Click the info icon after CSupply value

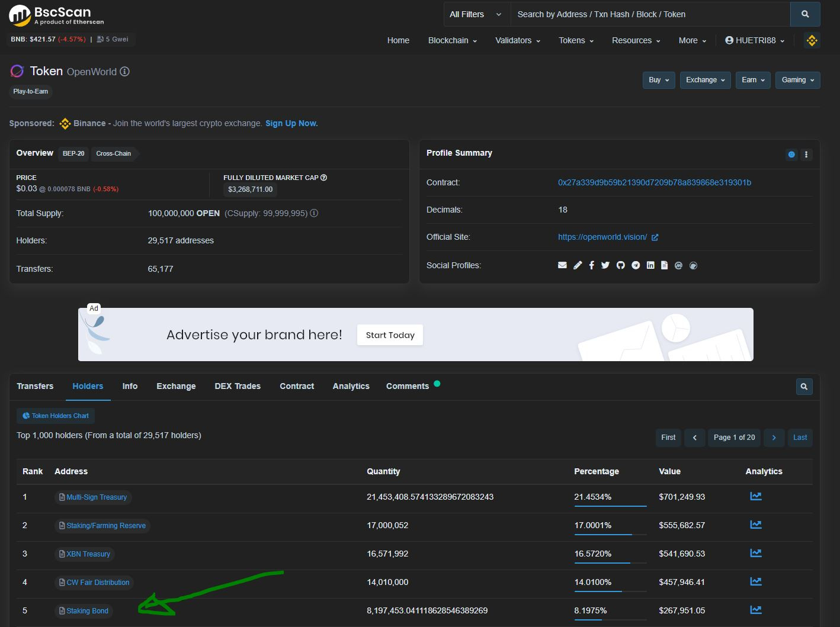coord(314,213)
